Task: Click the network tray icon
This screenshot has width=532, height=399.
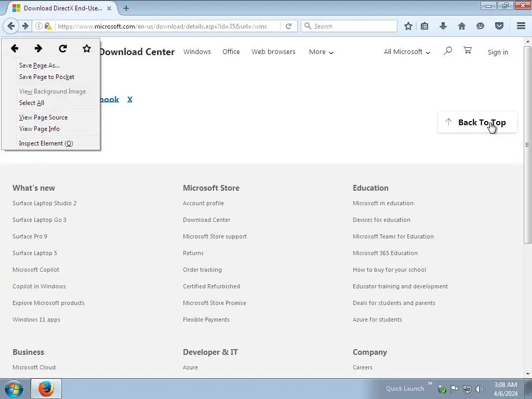Action: [467, 389]
